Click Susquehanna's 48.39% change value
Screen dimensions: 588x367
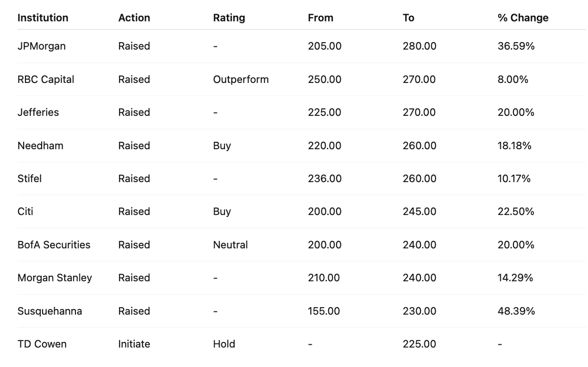point(516,311)
